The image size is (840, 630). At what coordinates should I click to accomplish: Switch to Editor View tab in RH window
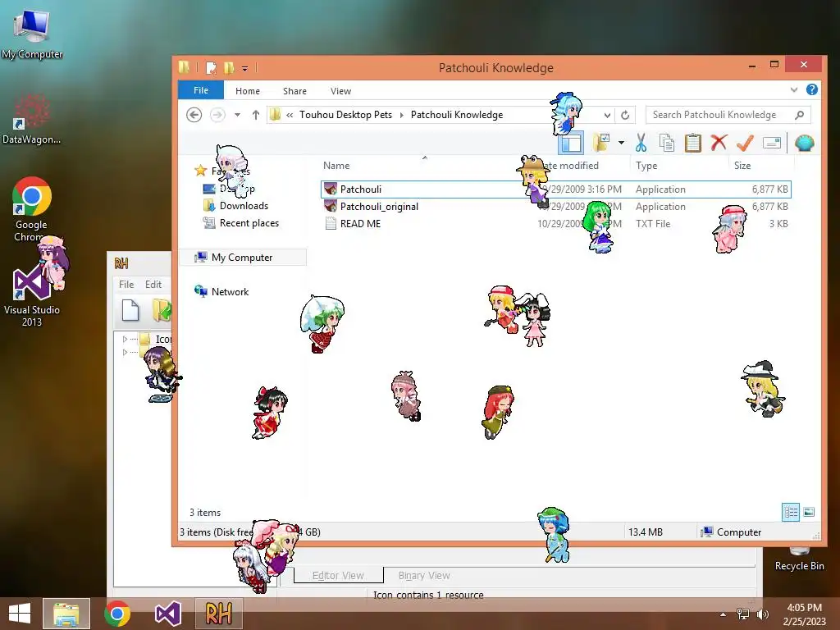(338, 575)
